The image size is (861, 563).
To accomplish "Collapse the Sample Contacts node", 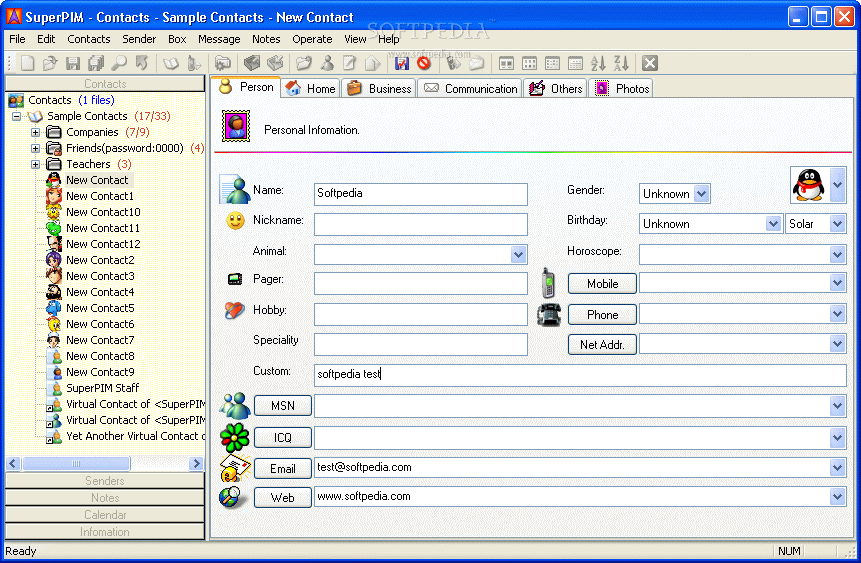I will pyautogui.click(x=16, y=116).
